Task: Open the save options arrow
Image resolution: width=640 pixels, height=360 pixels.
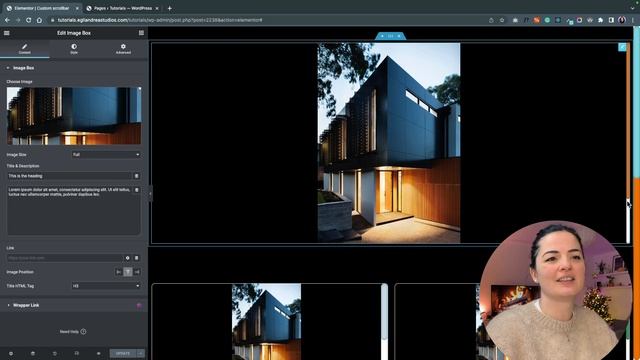Action: (141, 353)
